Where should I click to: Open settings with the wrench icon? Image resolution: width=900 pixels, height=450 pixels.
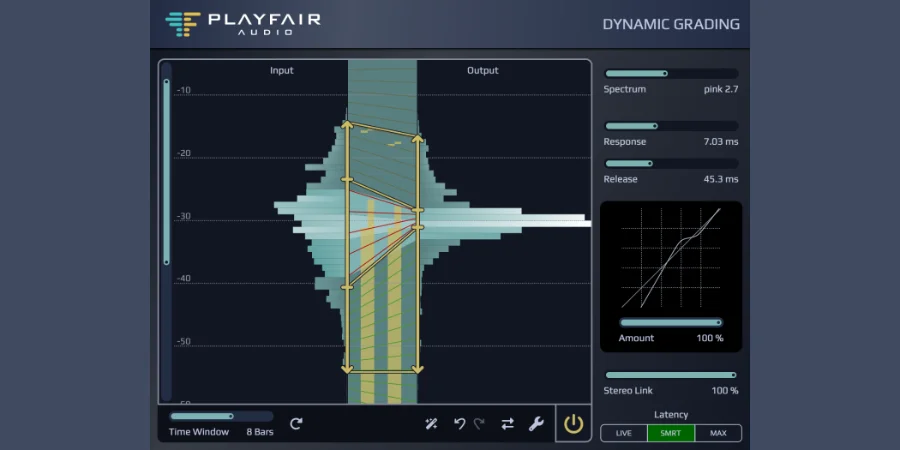click(x=536, y=424)
